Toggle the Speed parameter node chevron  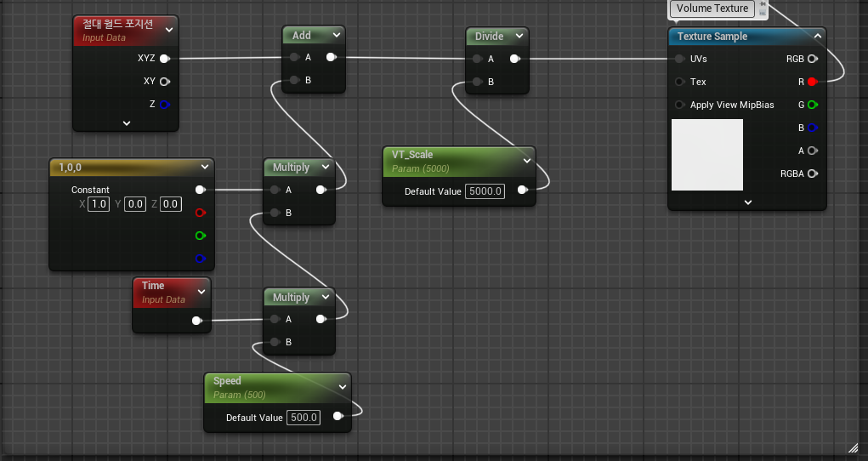click(343, 387)
